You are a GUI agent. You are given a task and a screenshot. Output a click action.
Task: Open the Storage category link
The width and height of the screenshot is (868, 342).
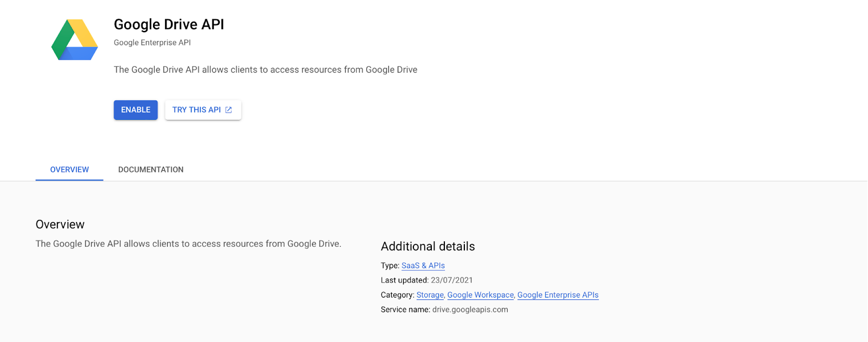click(x=430, y=295)
